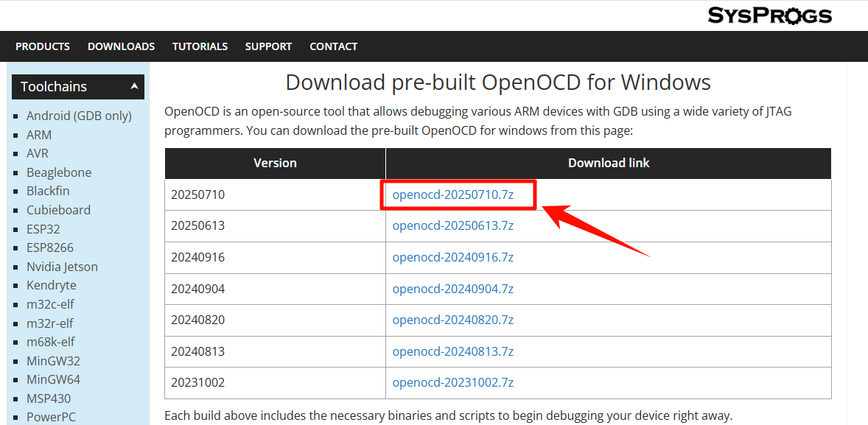Open the MinGW32 toolchain link

pyautogui.click(x=53, y=361)
